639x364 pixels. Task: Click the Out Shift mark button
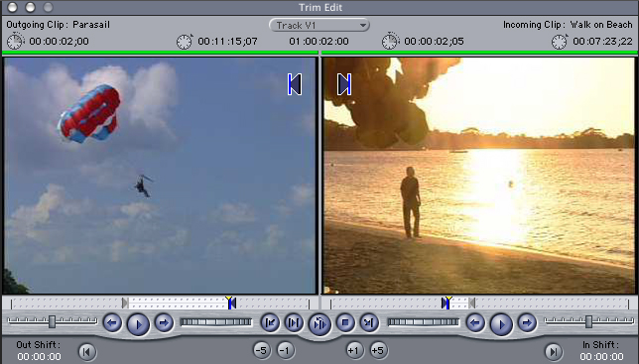[x=86, y=352]
